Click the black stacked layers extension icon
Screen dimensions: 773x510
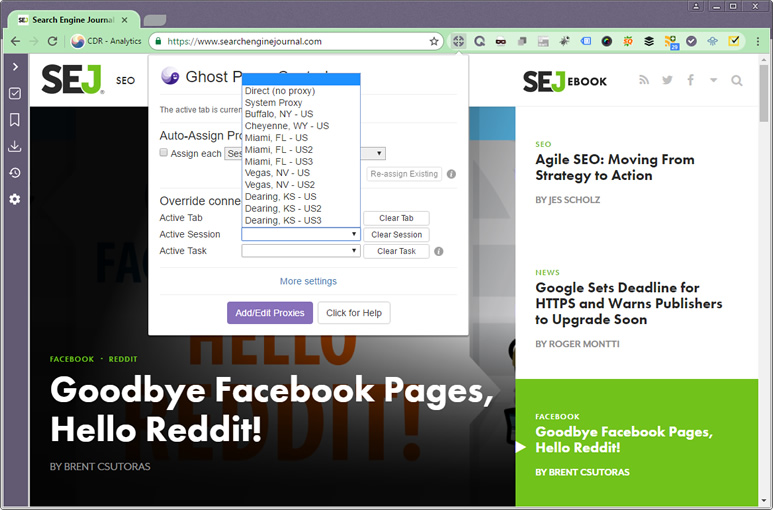(649, 41)
